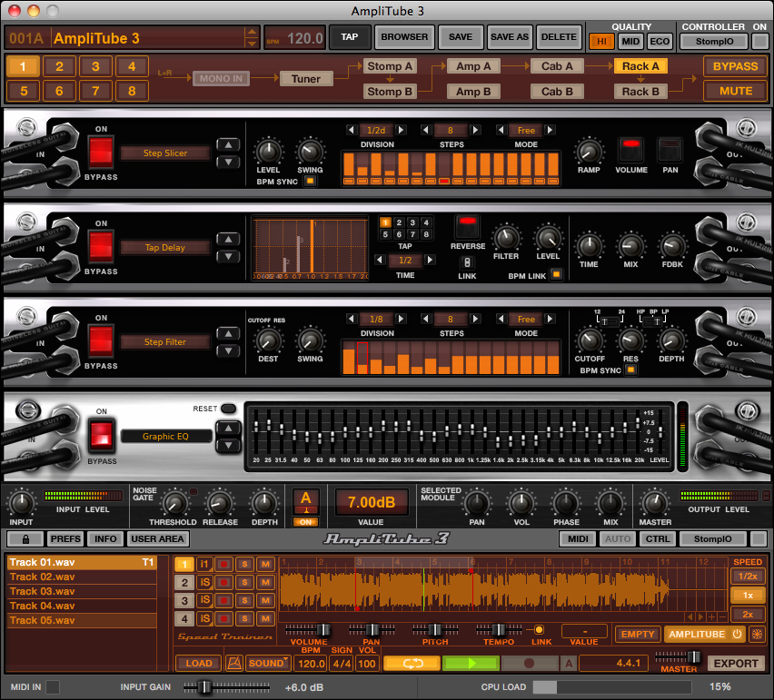Toggle the Step Filter ON/BYPASS switch

point(101,340)
